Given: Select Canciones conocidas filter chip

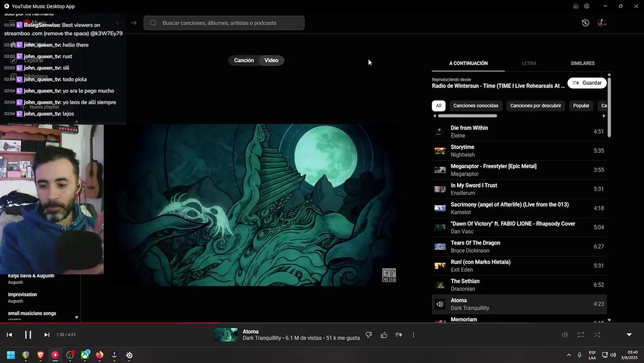Looking at the screenshot, I should (476, 105).
